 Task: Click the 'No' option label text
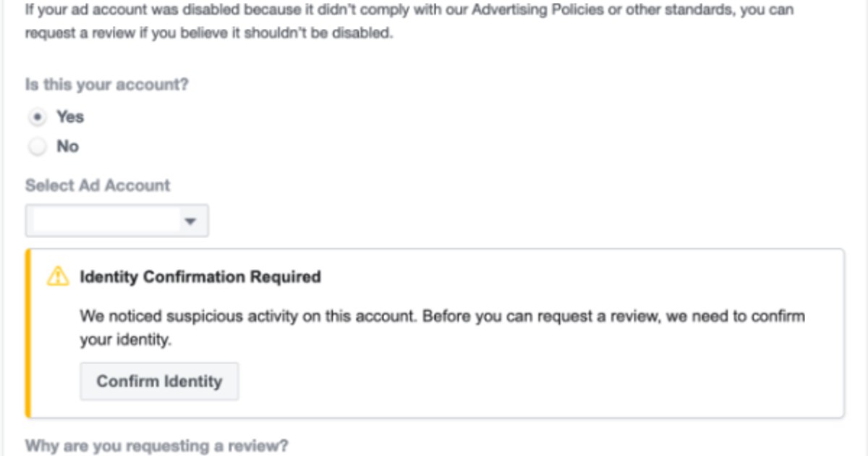point(67,146)
